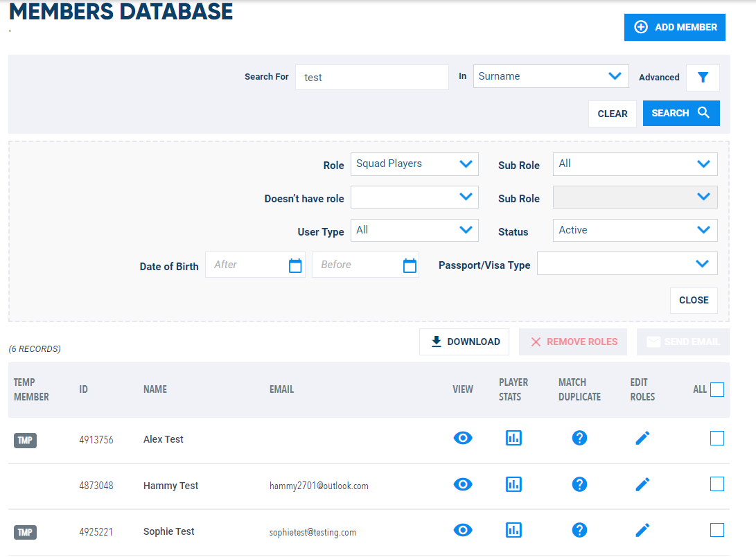Check match duplicate for Sophie Test
The width and height of the screenshot is (756, 557).
click(579, 530)
